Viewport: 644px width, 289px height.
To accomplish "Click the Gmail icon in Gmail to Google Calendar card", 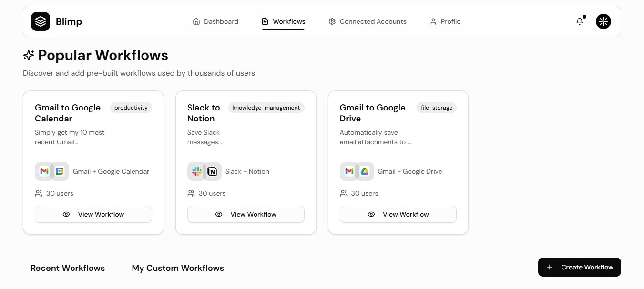I will coord(44,171).
